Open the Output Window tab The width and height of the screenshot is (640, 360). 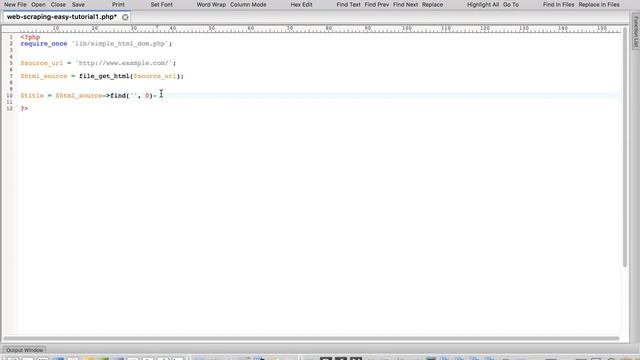click(x=24, y=350)
